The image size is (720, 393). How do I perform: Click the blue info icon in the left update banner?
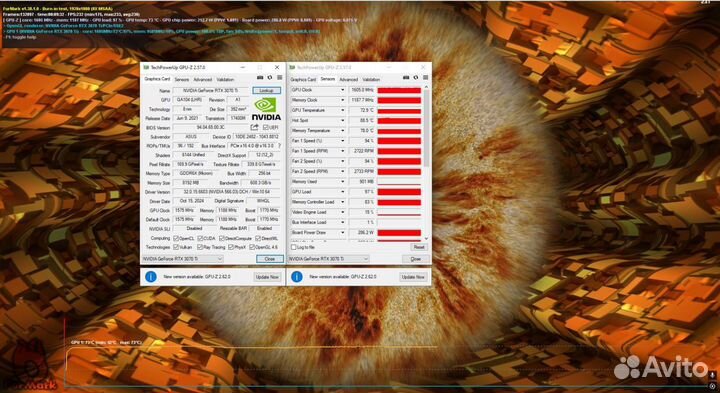tap(151, 277)
